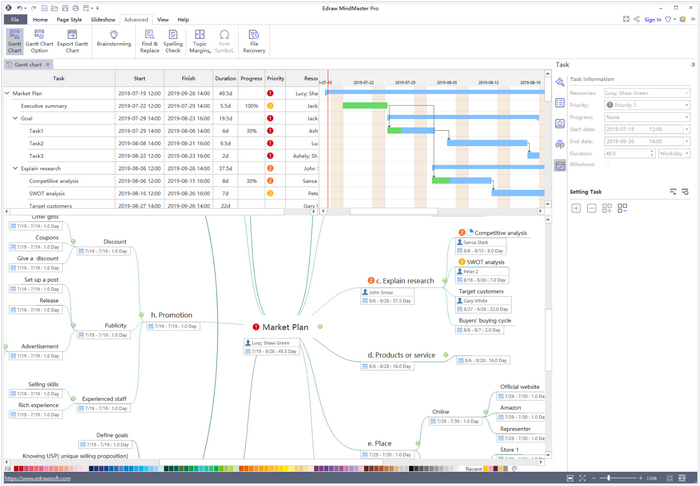
Task: Select the SWOT analysis row in table
Action: 160,193
